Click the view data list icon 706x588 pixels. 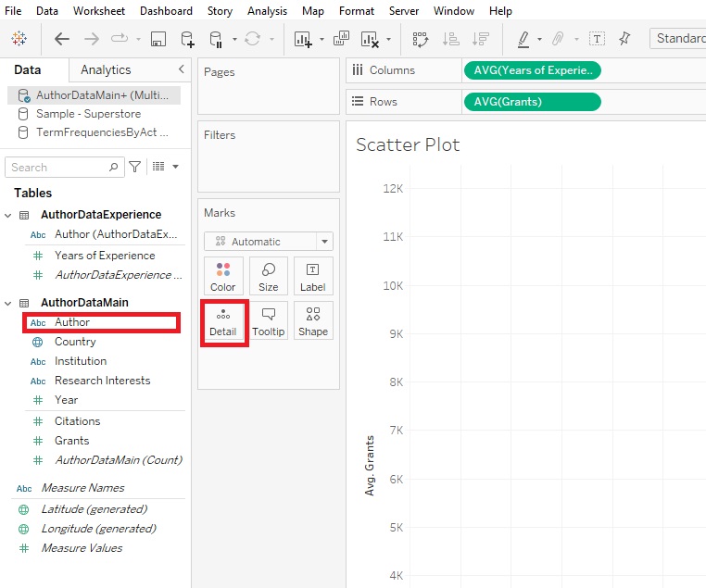pos(158,167)
